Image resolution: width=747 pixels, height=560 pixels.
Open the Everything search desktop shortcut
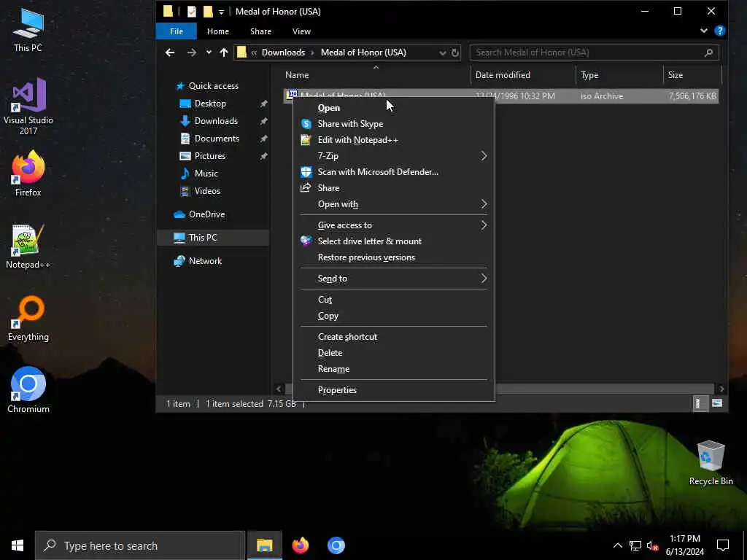click(28, 318)
